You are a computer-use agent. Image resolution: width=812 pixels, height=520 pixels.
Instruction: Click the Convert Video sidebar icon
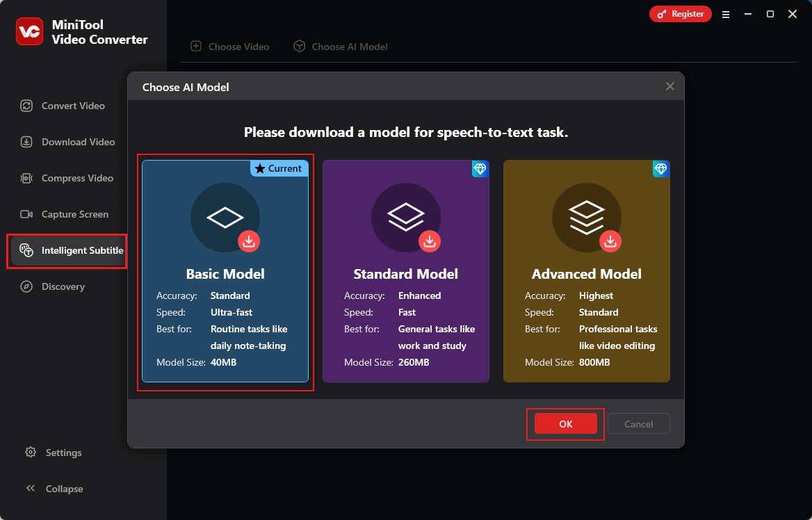26,106
